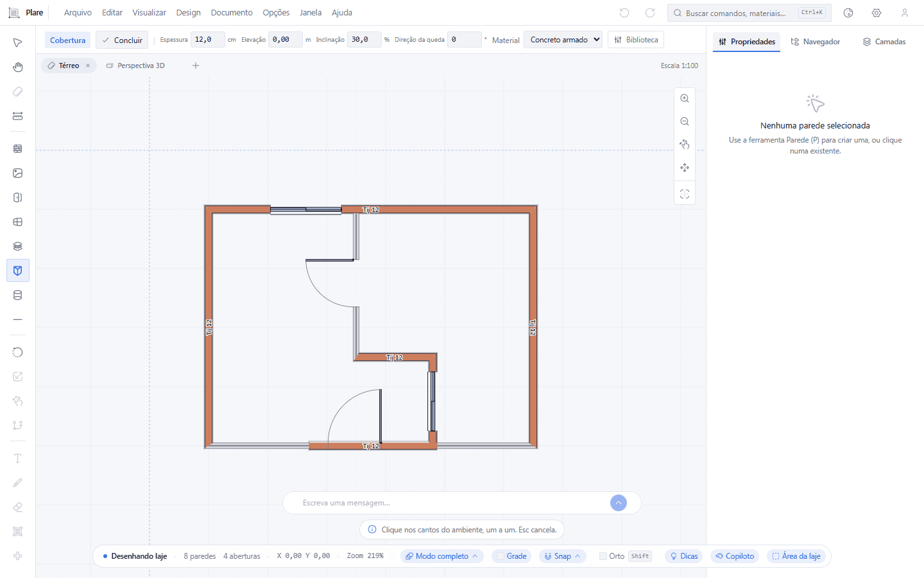Viewport: 924px width, 578px height.
Task: Switch to the Navegador panel tab
Action: click(816, 42)
